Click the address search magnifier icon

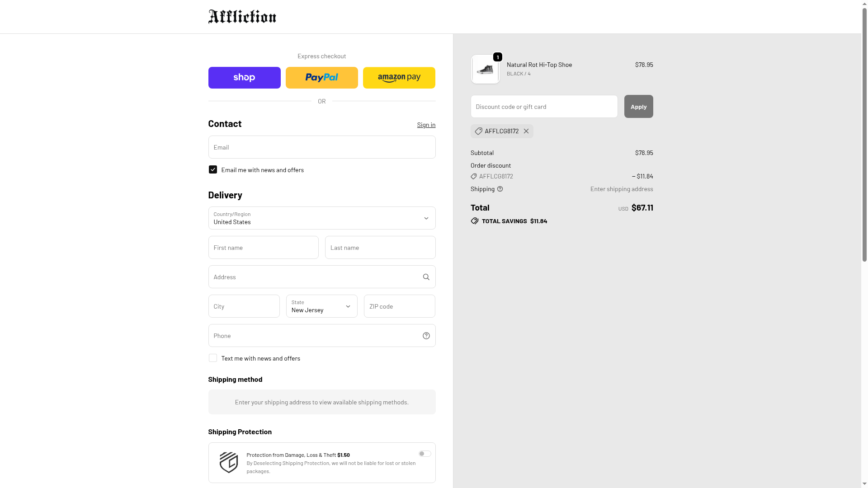[426, 277]
